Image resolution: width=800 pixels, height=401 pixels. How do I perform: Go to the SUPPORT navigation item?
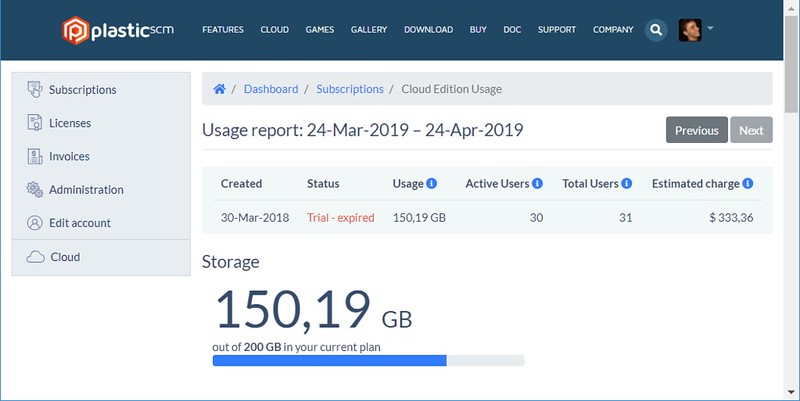coord(556,30)
